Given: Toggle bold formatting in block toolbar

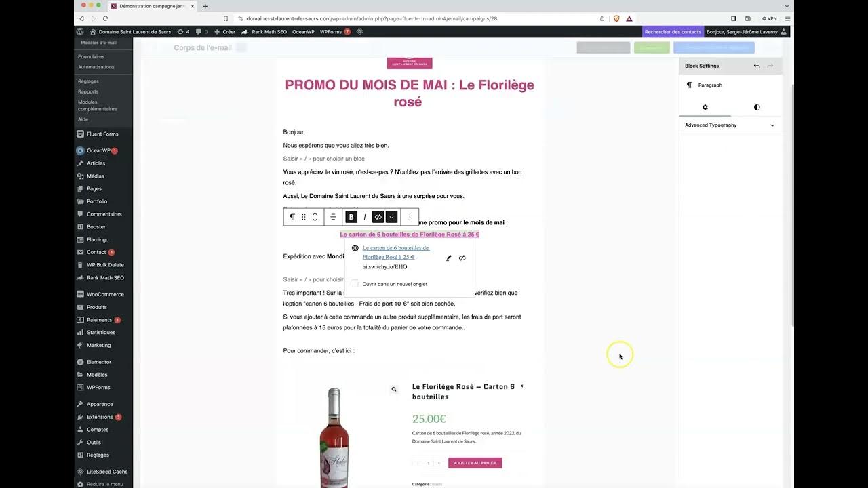Looking at the screenshot, I should point(351,217).
